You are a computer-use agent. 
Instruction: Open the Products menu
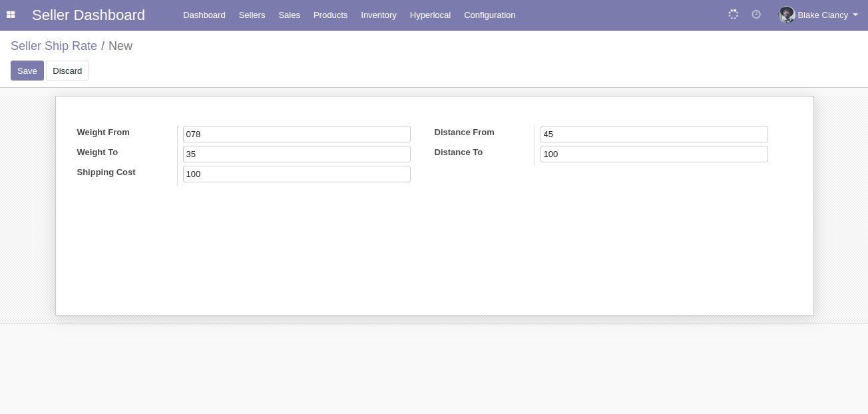click(x=331, y=15)
